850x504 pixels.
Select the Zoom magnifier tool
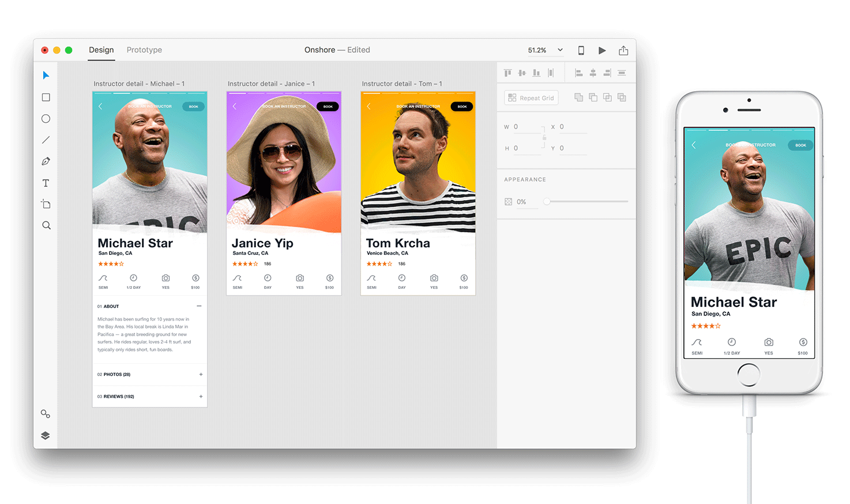coord(46,225)
